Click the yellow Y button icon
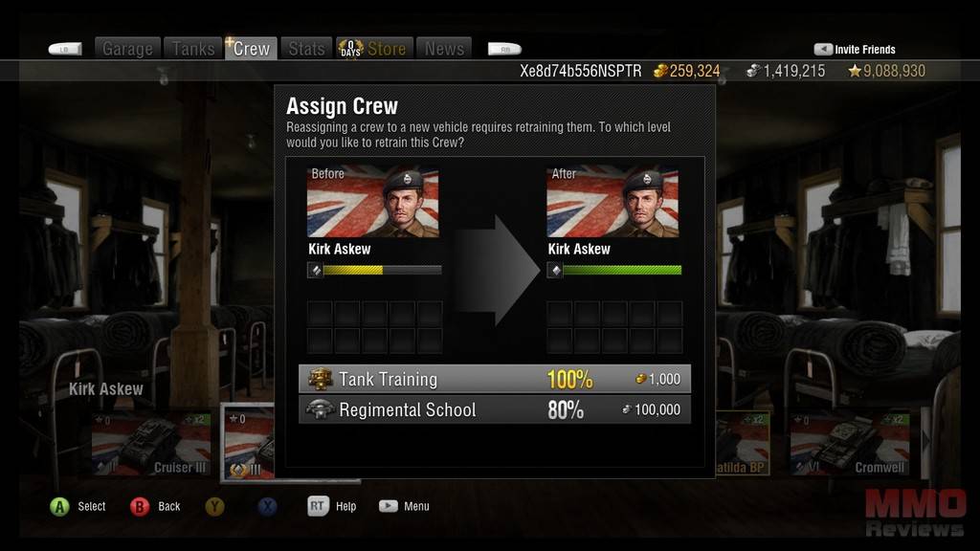The height and width of the screenshot is (551, 980). pos(214,506)
